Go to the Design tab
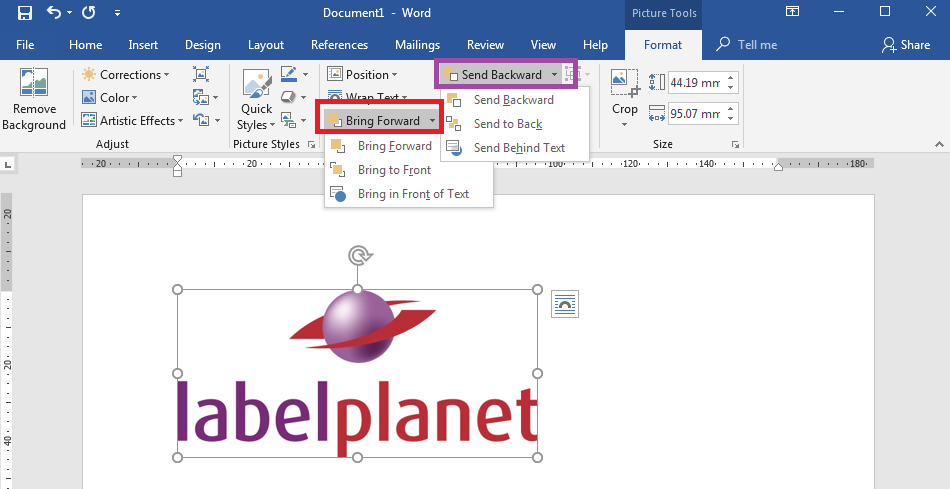Viewport: 950px width, 489px height. click(x=203, y=45)
